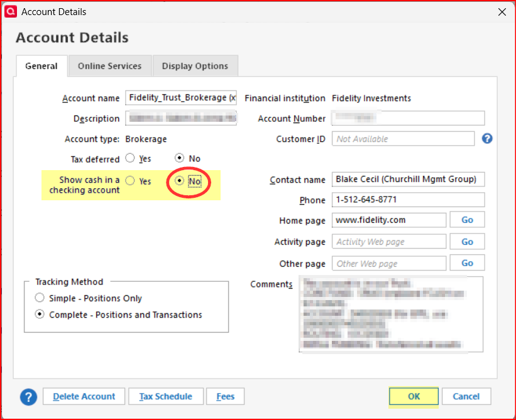Image resolution: width=516 pixels, height=420 pixels.
Task: Click the Activity Web page field
Action: [389, 242]
